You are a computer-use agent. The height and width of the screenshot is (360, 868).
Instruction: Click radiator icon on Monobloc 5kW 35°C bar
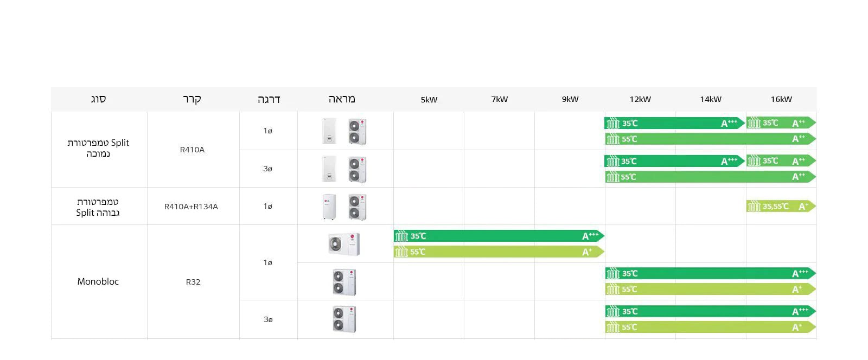click(401, 236)
